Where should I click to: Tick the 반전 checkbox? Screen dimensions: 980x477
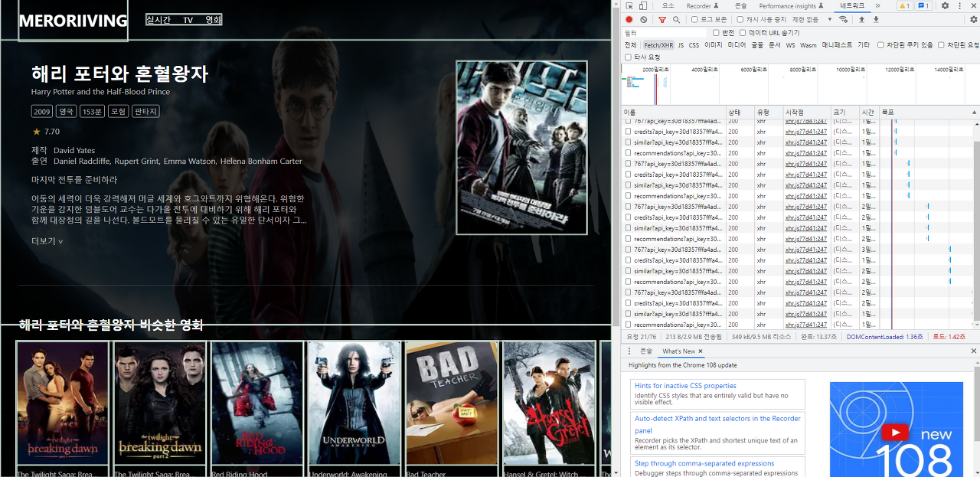point(716,33)
